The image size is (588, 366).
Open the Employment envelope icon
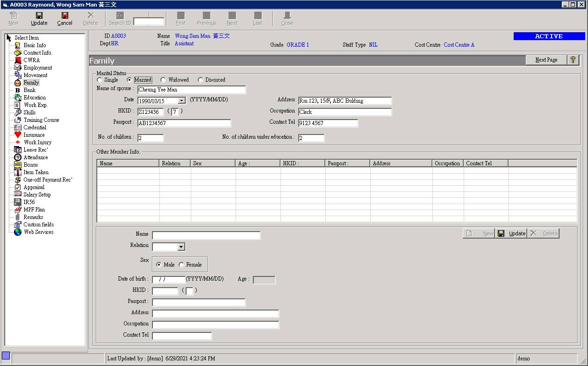[18, 68]
